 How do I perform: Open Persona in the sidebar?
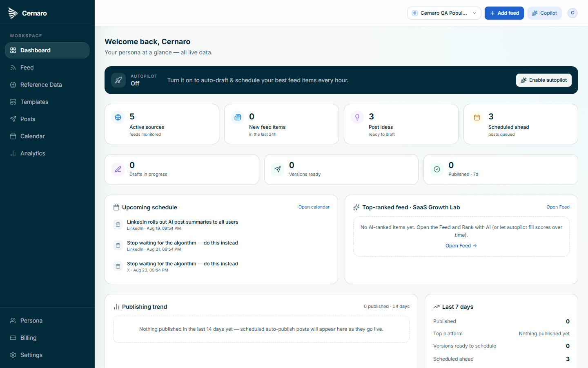(47, 321)
